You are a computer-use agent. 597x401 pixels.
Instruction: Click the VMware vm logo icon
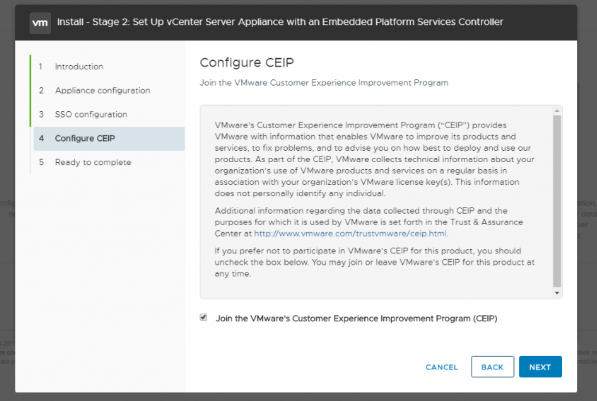(x=40, y=23)
